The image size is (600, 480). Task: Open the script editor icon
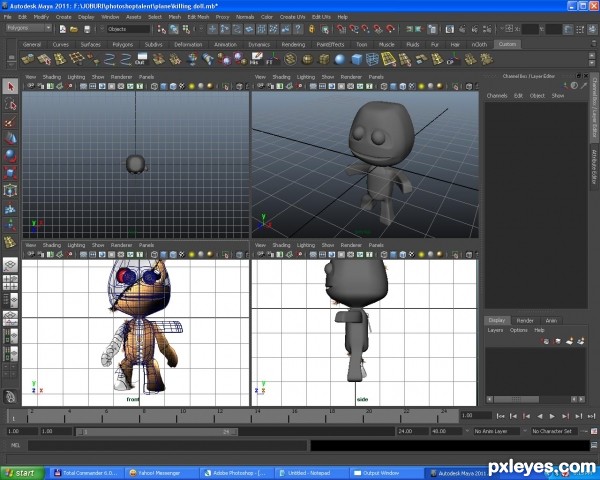(x=594, y=445)
